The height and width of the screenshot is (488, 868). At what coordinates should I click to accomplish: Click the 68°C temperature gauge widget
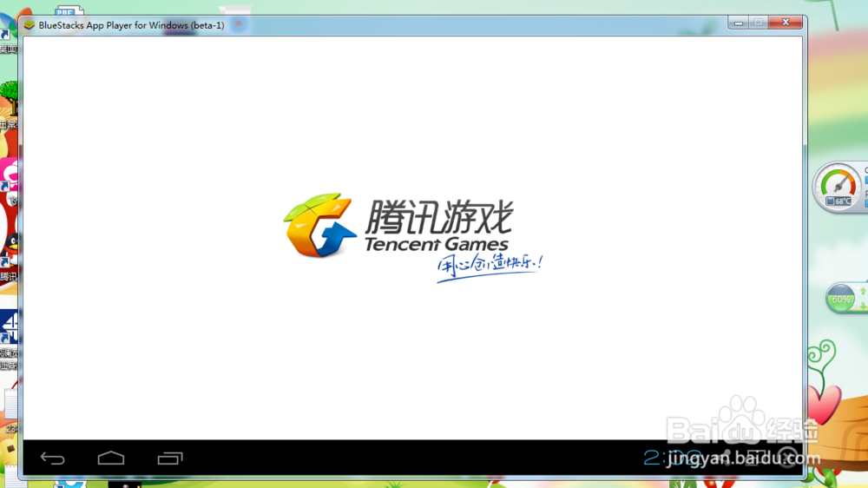pyautogui.click(x=838, y=188)
